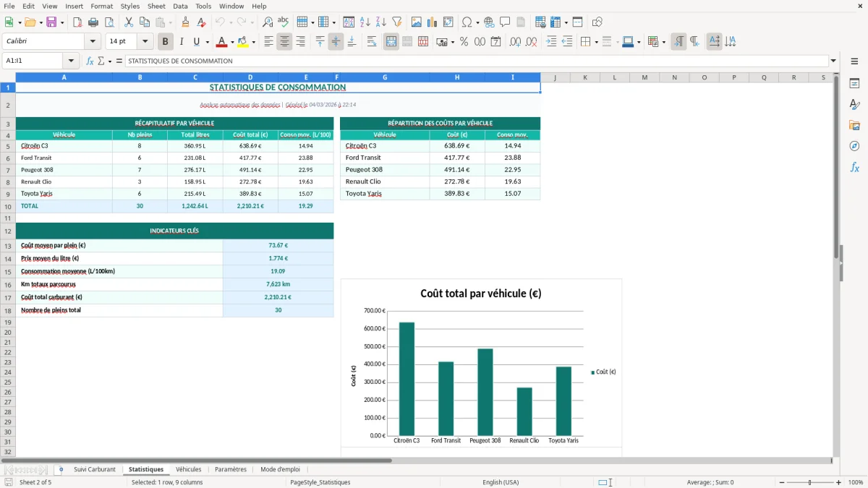Viewport: 868px width, 488px height.
Task: Switch to Véhicules sheet tab
Action: click(x=189, y=469)
